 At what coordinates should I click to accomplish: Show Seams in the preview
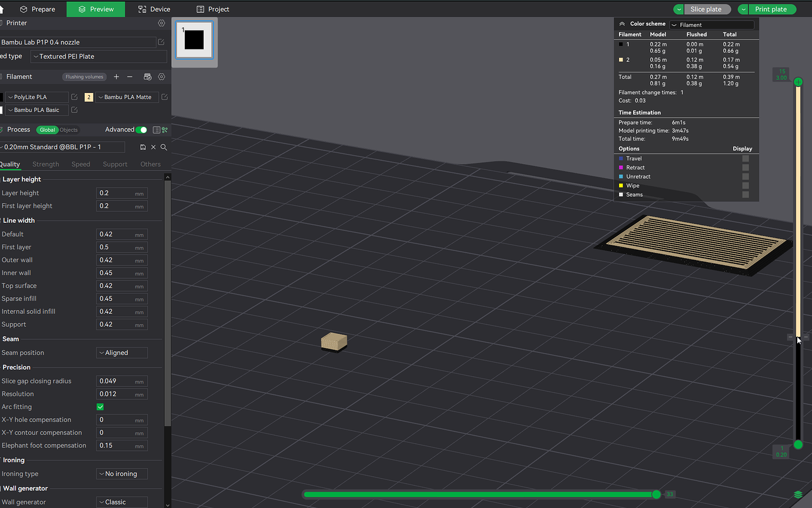tap(746, 195)
